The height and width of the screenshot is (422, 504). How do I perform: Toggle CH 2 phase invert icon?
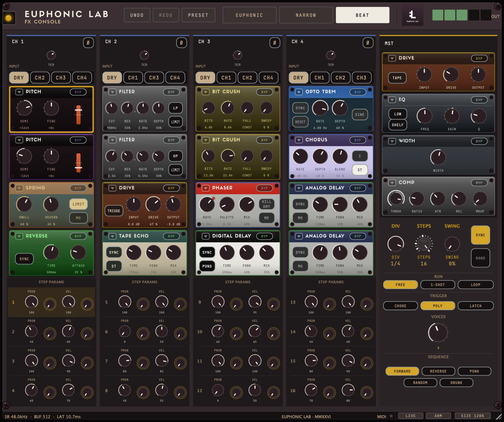pyautogui.click(x=181, y=43)
